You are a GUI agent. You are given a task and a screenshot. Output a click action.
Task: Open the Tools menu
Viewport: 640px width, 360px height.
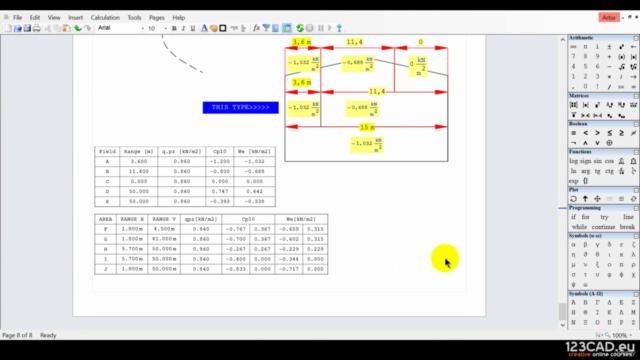pyautogui.click(x=134, y=18)
